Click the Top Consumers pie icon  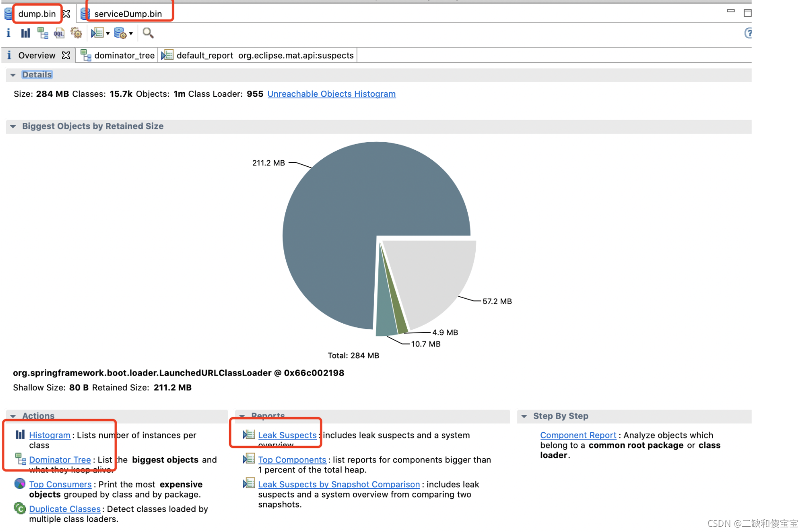(20, 483)
